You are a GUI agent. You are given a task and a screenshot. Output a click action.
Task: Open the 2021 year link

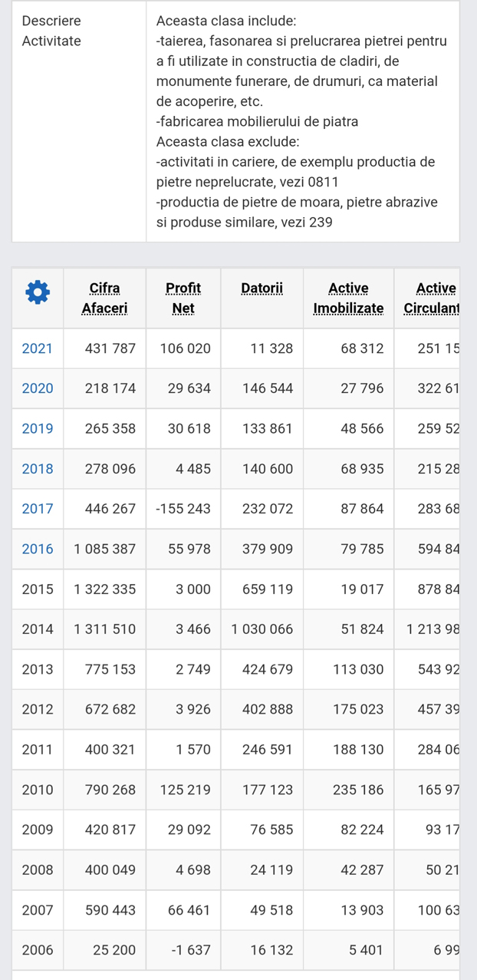point(38,348)
